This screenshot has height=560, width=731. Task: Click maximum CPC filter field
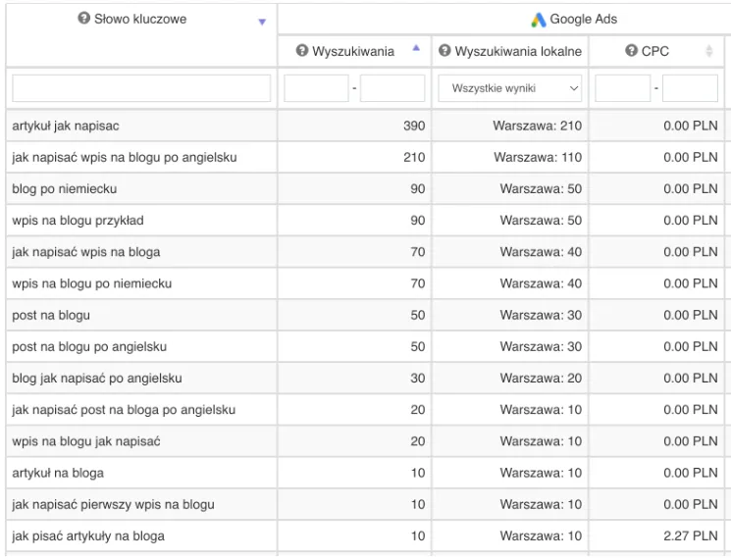pos(690,88)
